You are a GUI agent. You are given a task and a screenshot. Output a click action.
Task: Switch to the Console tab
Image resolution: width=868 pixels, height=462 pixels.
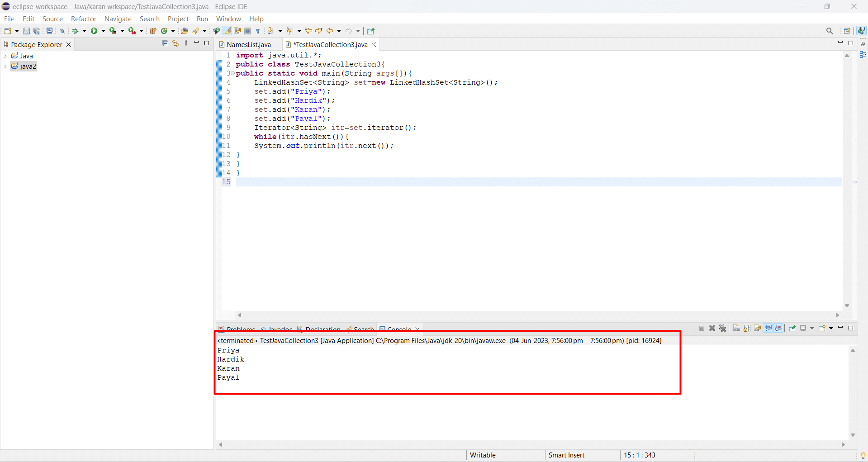[399, 329]
